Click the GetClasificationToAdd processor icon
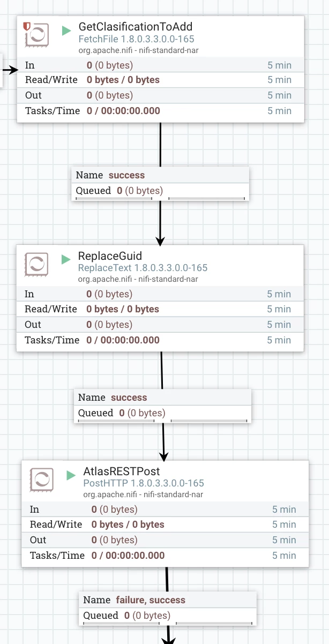 (38, 35)
